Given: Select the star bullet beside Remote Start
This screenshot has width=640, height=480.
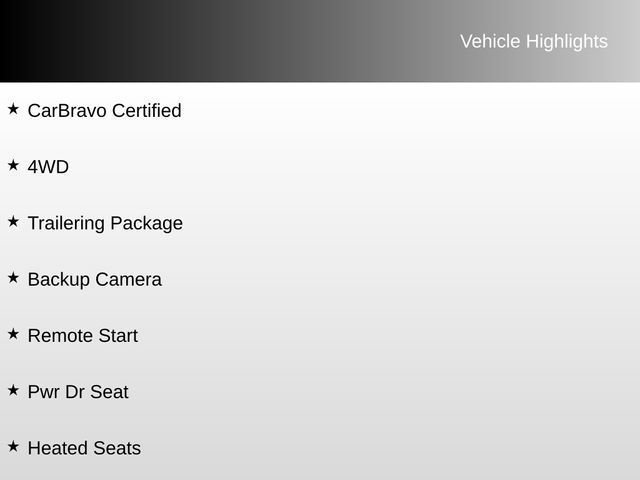Looking at the screenshot, I should [x=13, y=334].
